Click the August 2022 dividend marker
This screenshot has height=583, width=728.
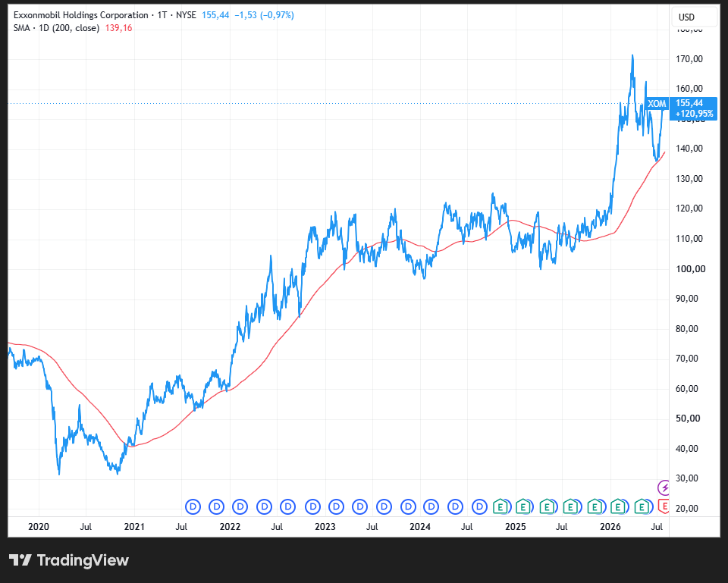288,506
